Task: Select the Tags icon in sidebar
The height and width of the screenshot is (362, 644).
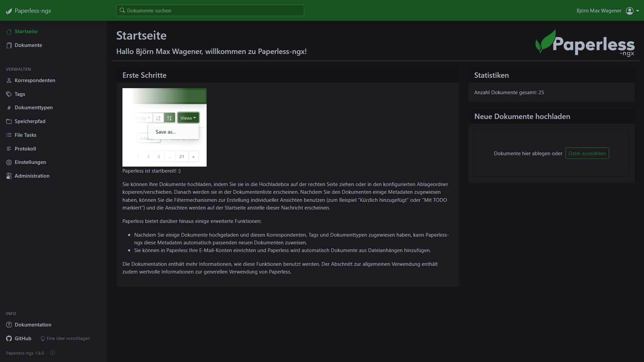Action: tap(9, 94)
